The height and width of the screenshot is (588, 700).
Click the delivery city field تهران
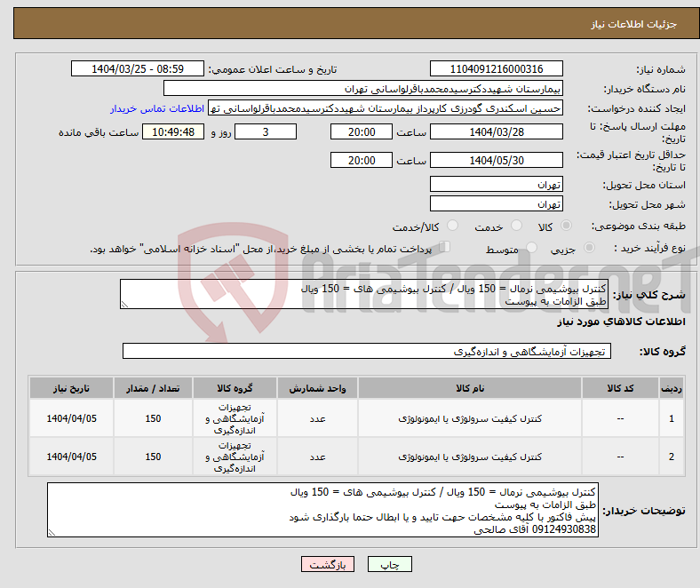pos(496,203)
